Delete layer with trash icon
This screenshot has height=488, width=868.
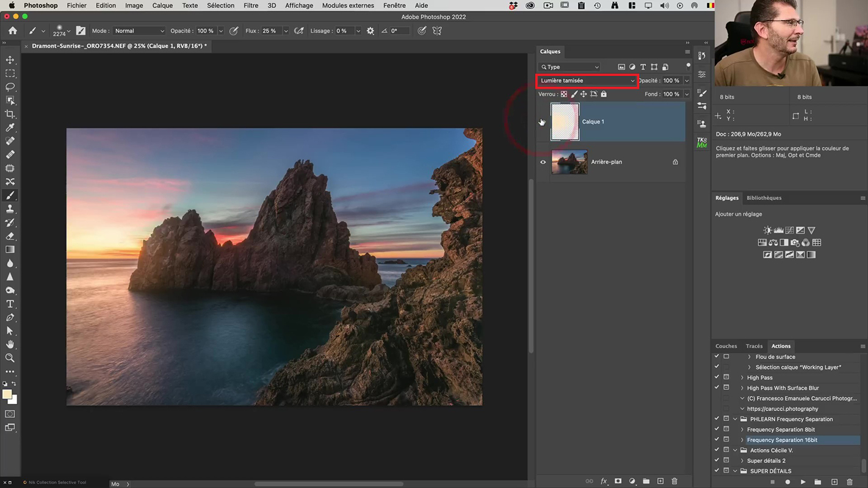675,481
